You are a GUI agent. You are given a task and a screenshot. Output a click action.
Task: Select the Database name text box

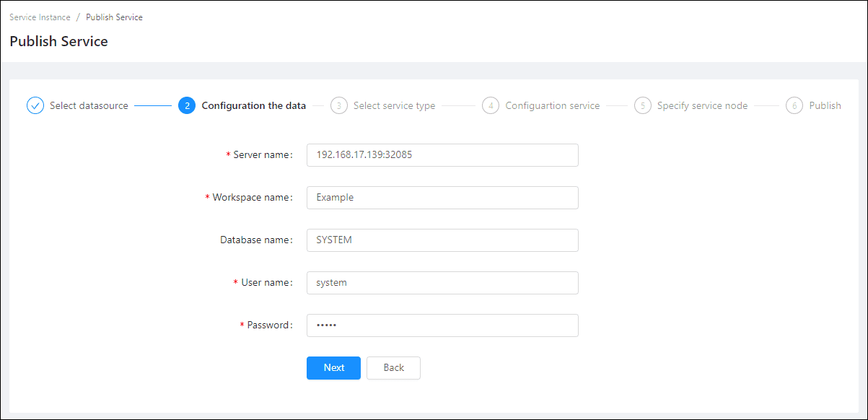[442, 240]
